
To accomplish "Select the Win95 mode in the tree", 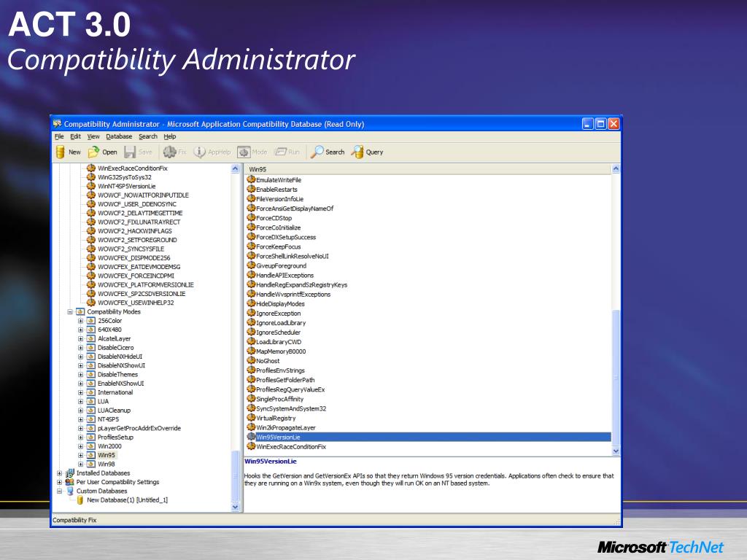I will [107, 455].
